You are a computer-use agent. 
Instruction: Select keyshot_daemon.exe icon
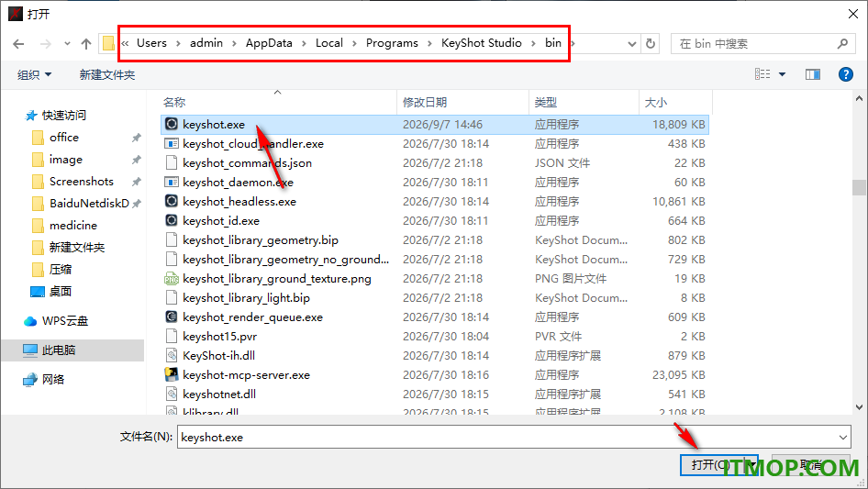coord(172,183)
